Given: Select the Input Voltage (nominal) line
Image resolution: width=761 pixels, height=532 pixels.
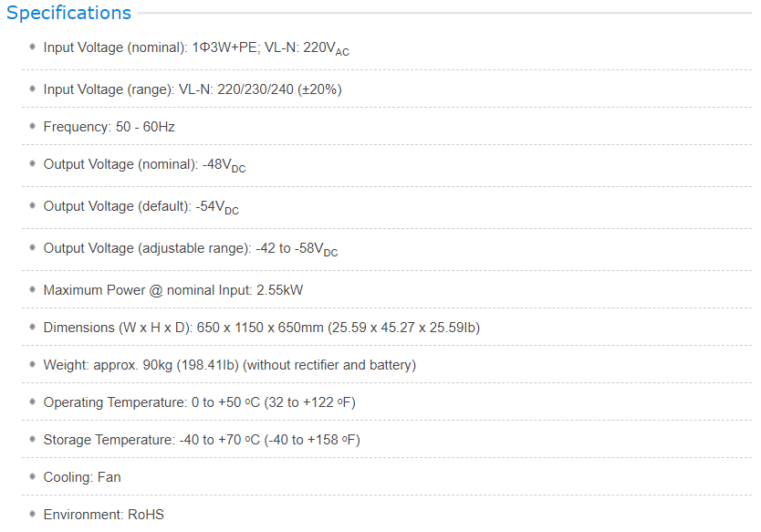Looking at the screenshot, I should pos(196,48).
